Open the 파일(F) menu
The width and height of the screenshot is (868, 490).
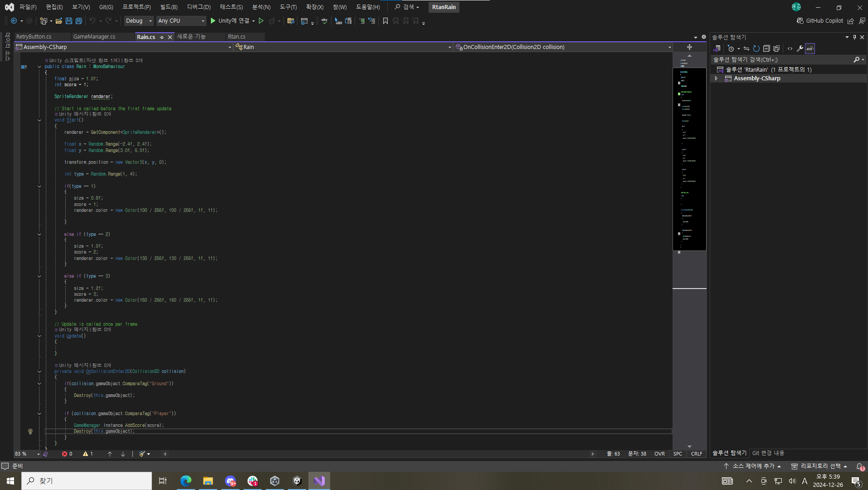pos(28,7)
